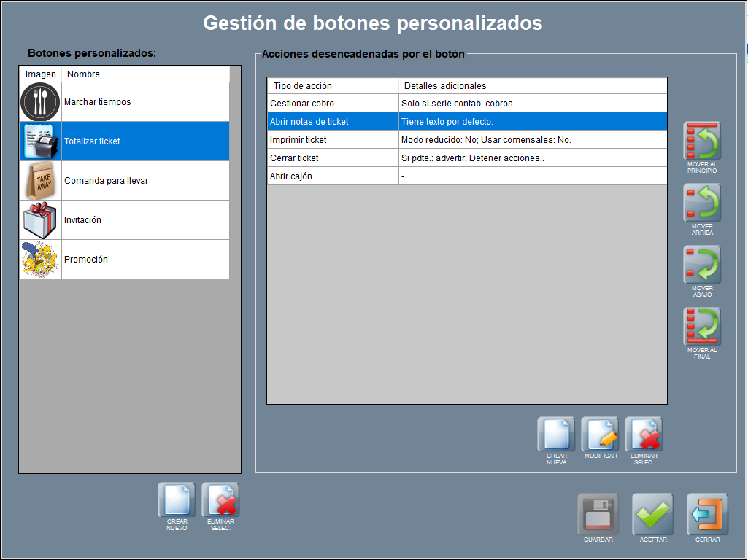This screenshot has width=748, height=560.
Task: Delete selected action with Eliminar Selec.
Action: click(644, 435)
